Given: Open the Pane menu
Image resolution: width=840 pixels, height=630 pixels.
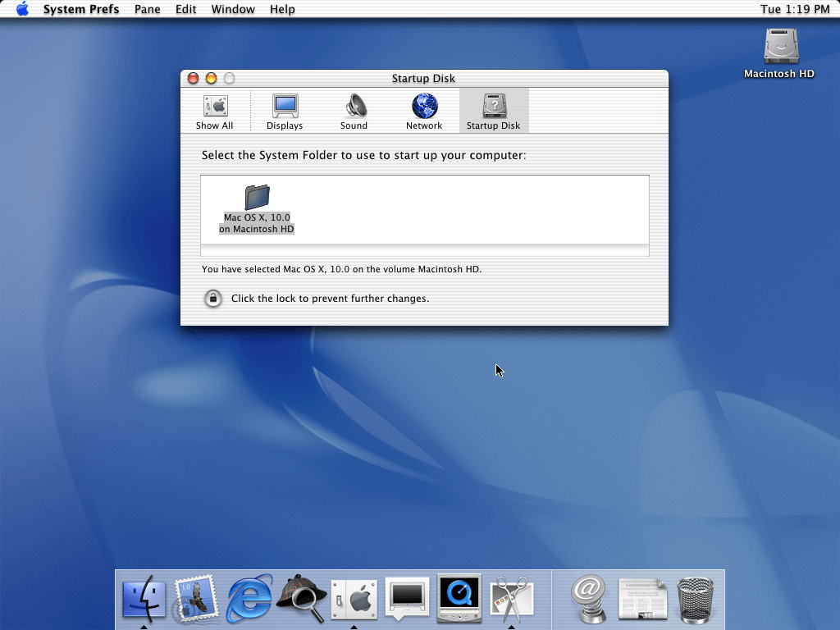Looking at the screenshot, I should click(148, 9).
